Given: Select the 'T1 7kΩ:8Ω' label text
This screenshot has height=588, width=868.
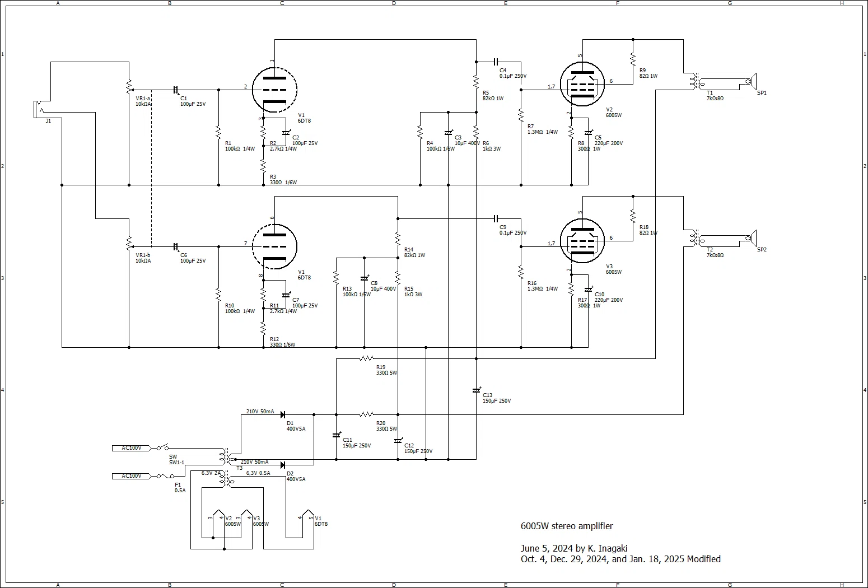Looking at the screenshot, I should tap(715, 96).
